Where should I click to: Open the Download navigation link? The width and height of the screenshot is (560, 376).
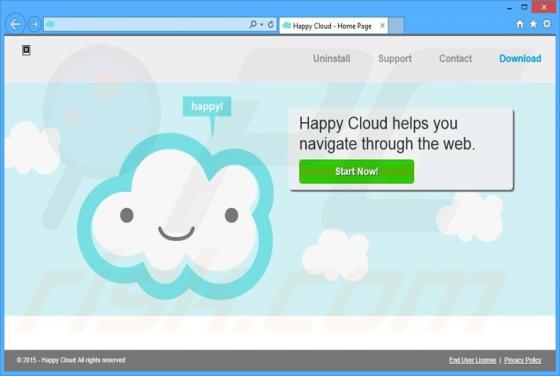(520, 59)
